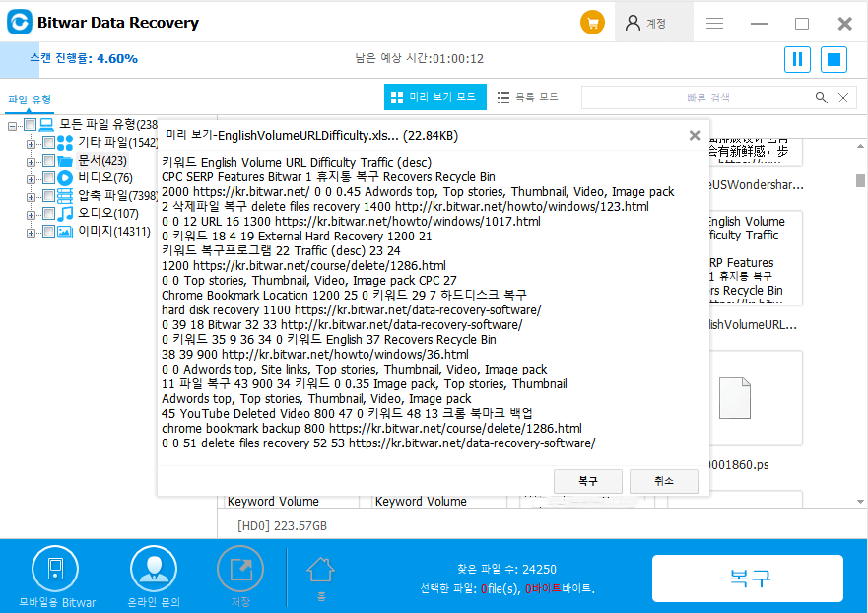Screen dimensions: 868x613
Task: Click the vertical scrollbar thumb
Action: [860, 180]
